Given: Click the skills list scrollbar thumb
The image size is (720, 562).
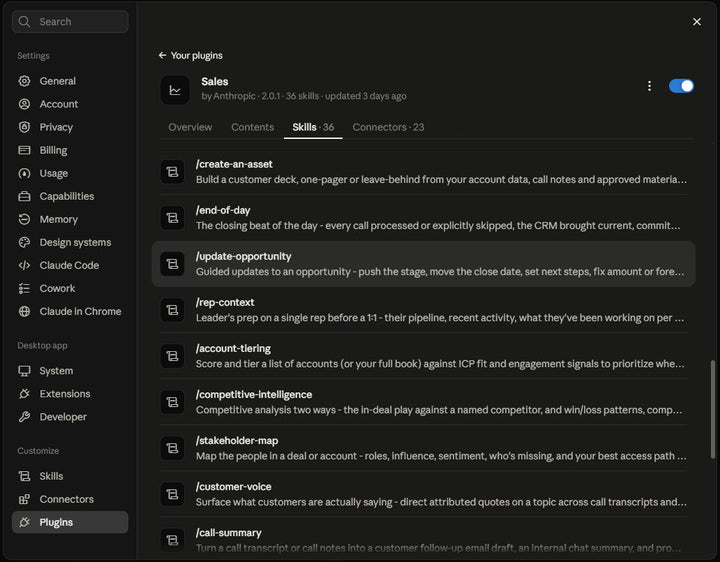Looking at the screenshot, I should (713, 410).
